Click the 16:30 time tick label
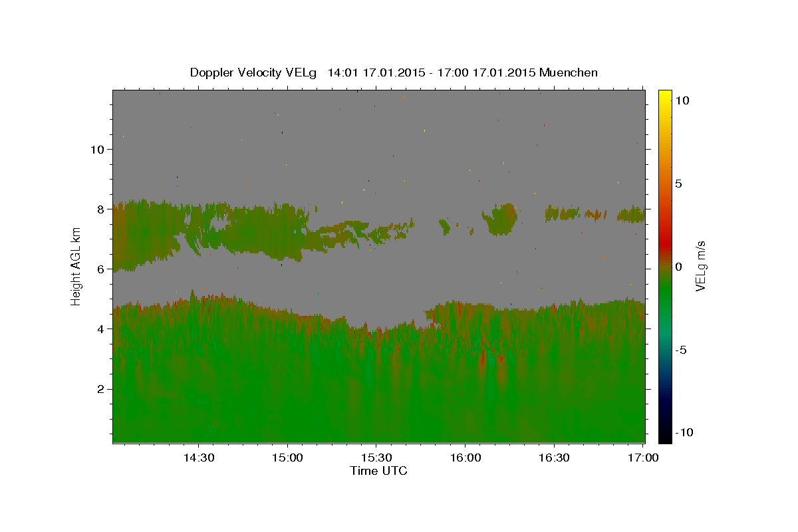Viewport: 798px width, 532px height. 553,458
